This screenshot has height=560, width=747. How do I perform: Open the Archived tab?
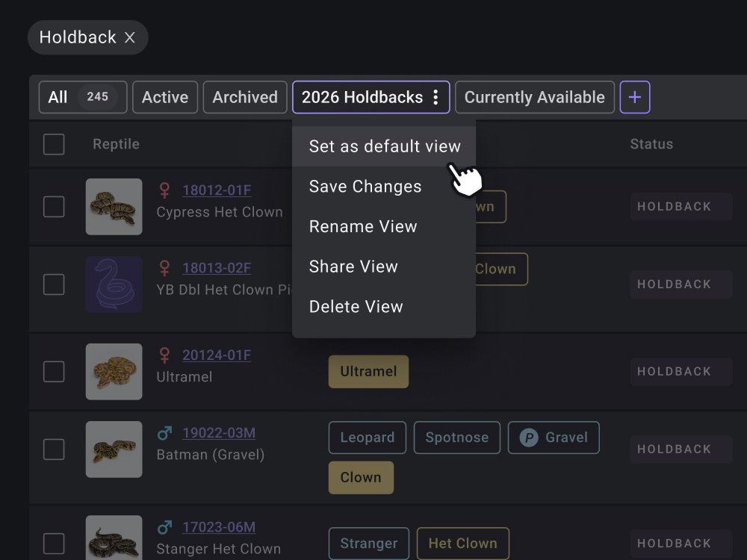[245, 97]
